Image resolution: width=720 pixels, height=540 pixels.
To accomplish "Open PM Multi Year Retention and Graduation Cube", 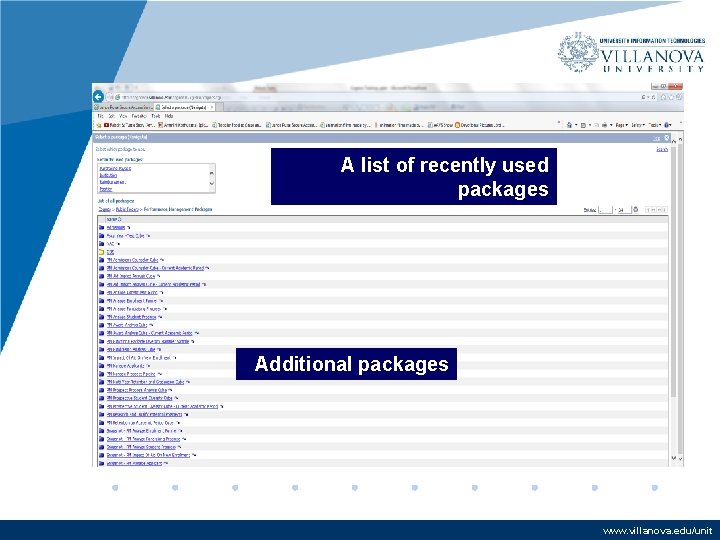I will [145, 382].
